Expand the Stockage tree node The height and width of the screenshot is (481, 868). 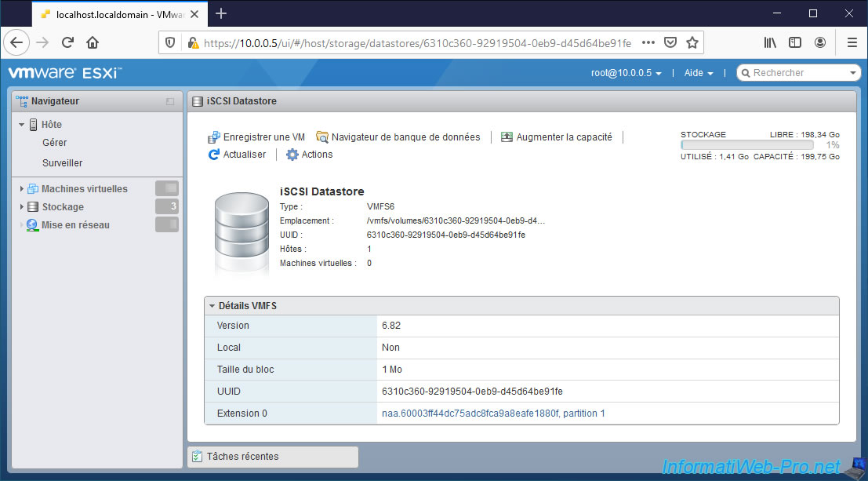[22, 206]
